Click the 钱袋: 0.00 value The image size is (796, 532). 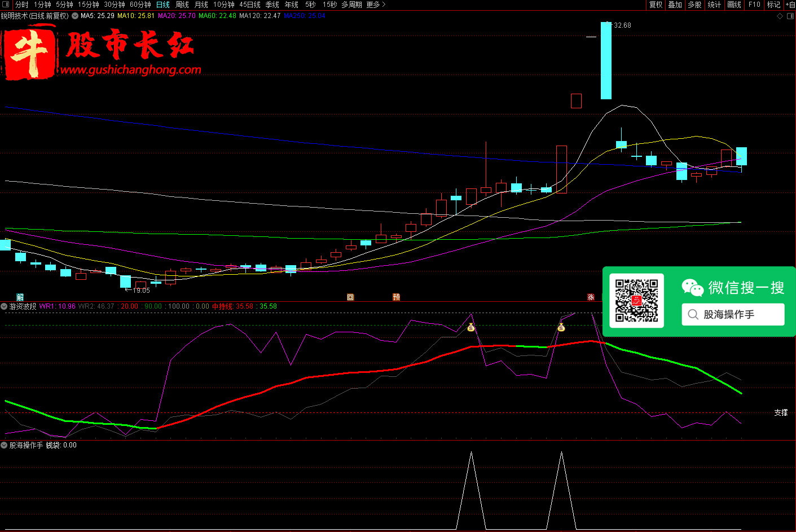pyautogui.click(x=61, y=445)
